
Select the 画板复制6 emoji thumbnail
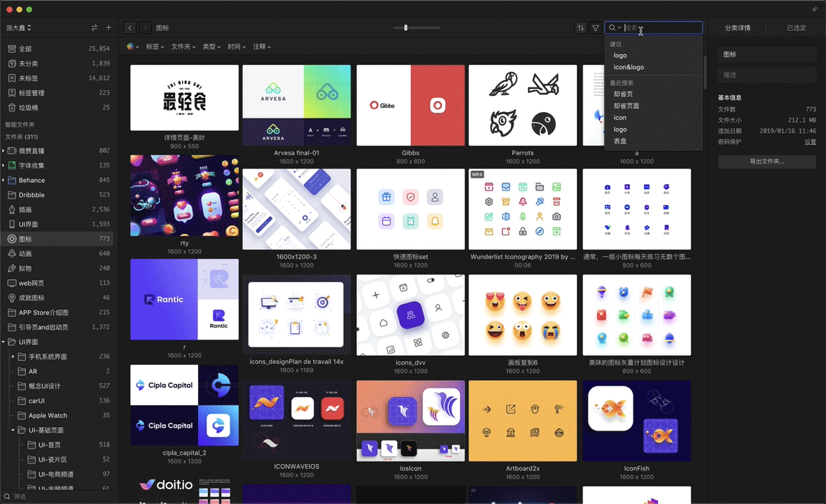(523, 315)
